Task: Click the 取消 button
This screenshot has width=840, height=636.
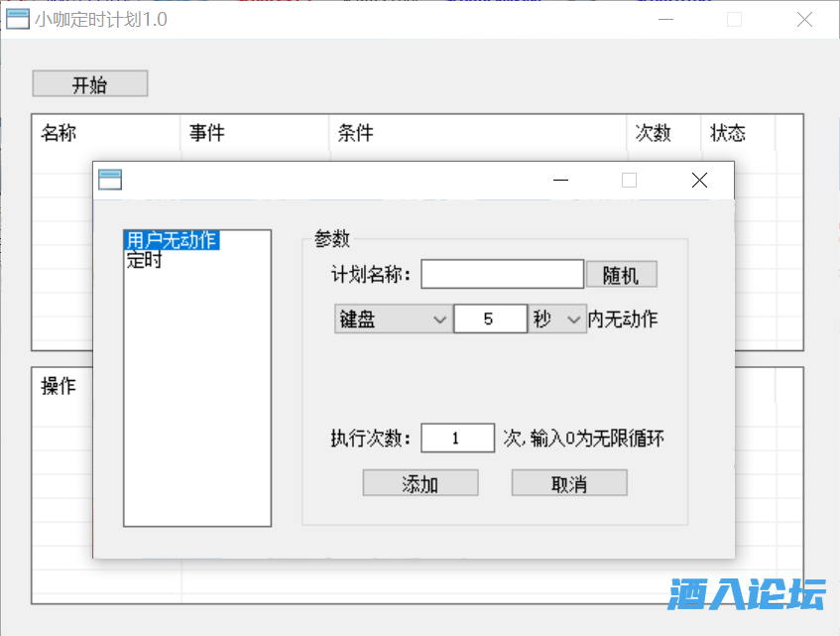Action: pyautogui.click(x=569, y=483)
